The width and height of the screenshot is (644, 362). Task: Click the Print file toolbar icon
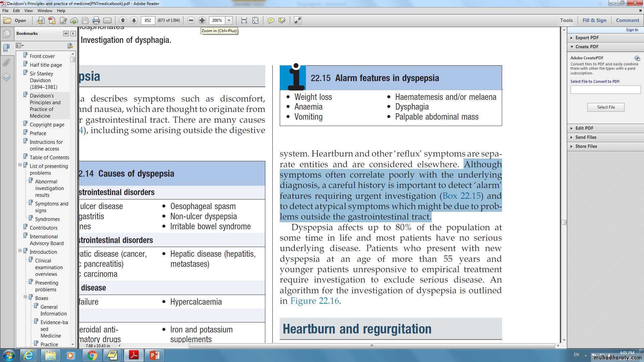point(96,20)
